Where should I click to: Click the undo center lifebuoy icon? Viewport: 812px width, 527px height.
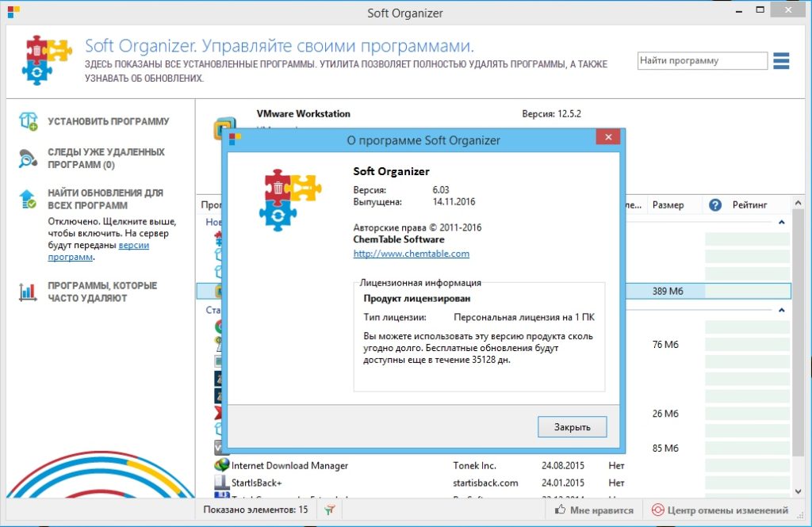tap(657, 510)
